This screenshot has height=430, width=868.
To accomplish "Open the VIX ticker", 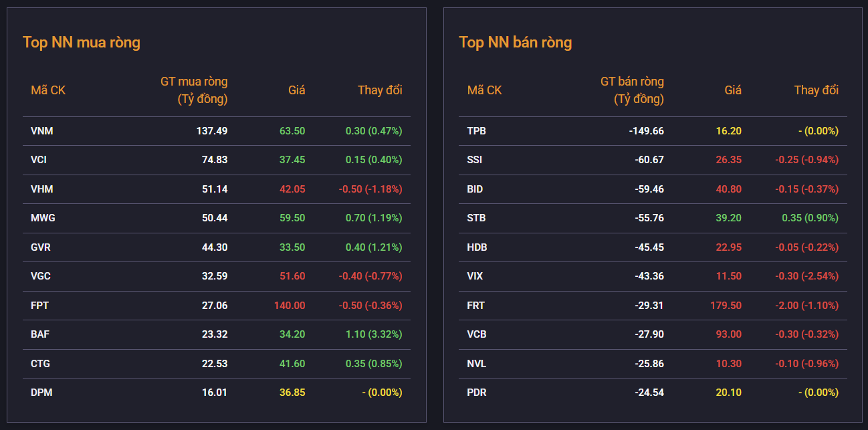I will pos(475,276).
